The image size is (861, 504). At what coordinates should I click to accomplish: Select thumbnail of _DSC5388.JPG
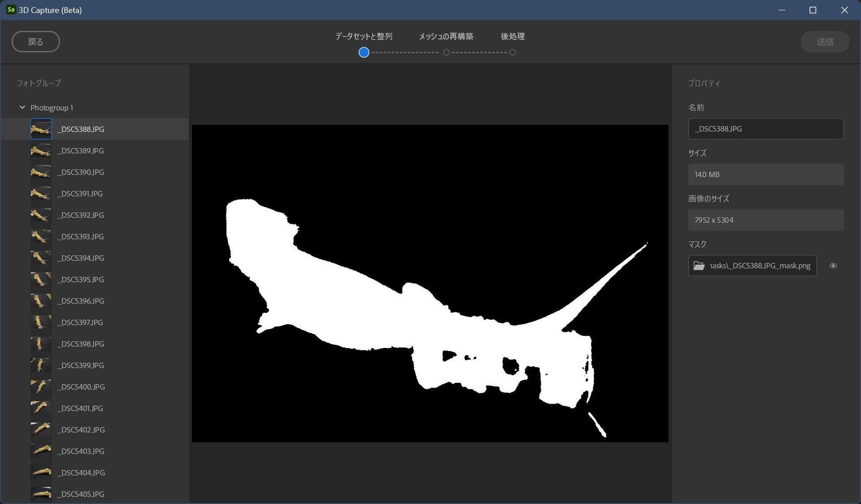coord(41,129)
